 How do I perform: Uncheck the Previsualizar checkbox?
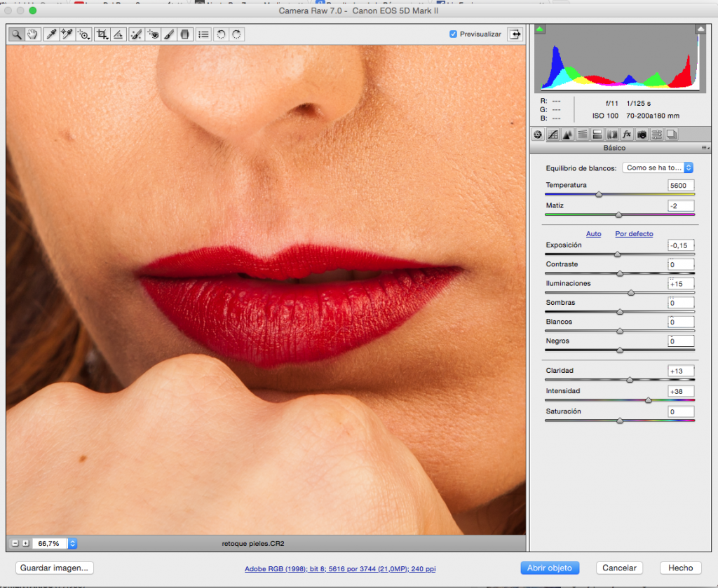pos(453,34)
